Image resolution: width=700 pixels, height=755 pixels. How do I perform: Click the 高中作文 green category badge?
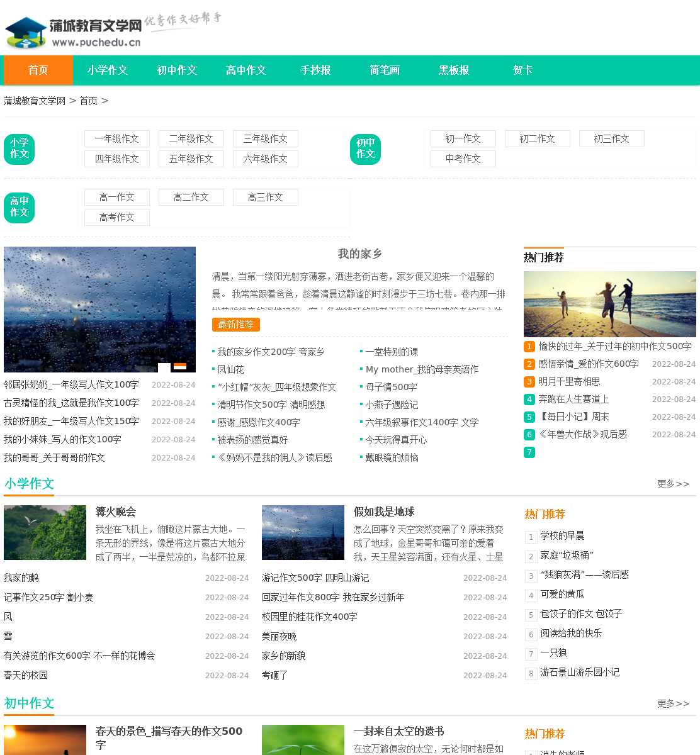19,208
